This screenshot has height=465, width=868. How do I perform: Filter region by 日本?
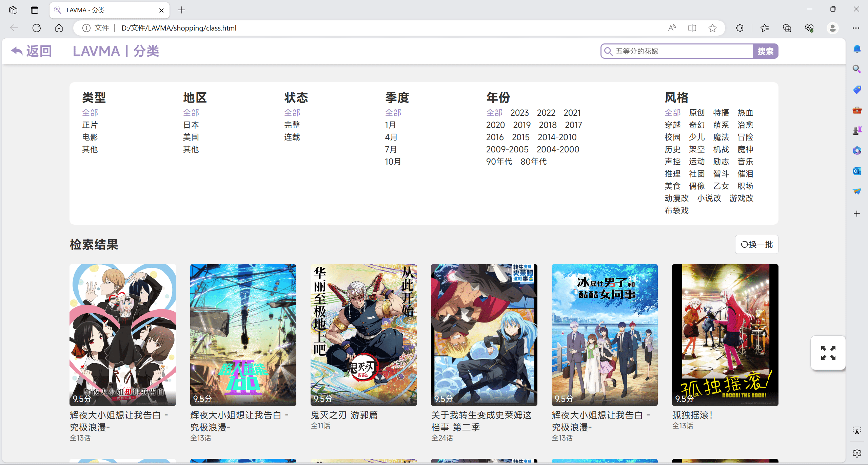191,125
